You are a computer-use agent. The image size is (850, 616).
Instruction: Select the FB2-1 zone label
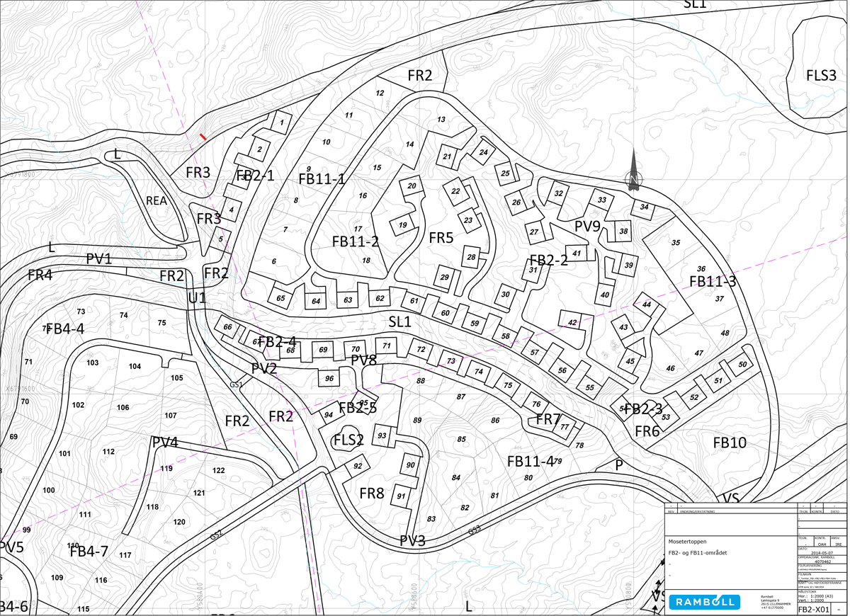click(x=254, y=176)
